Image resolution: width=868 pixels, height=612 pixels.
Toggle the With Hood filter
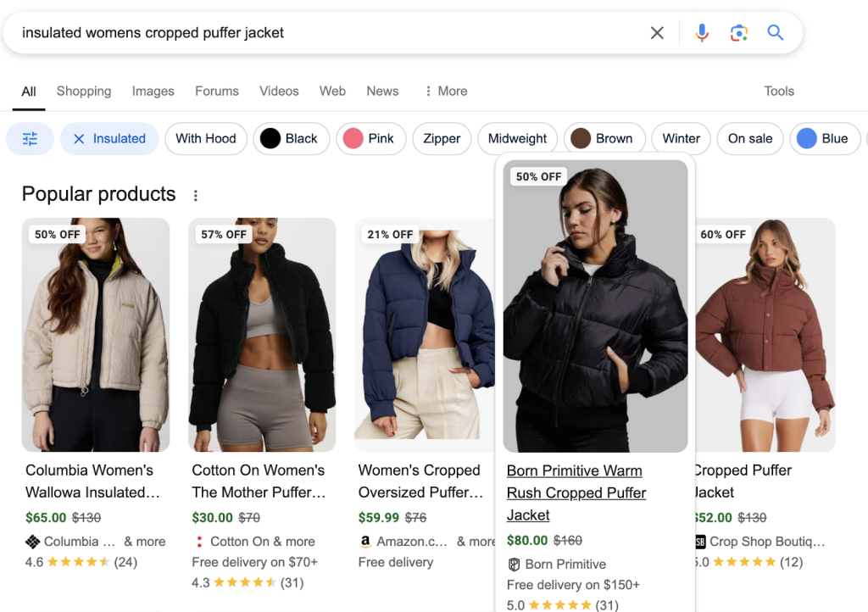point(206,139)
